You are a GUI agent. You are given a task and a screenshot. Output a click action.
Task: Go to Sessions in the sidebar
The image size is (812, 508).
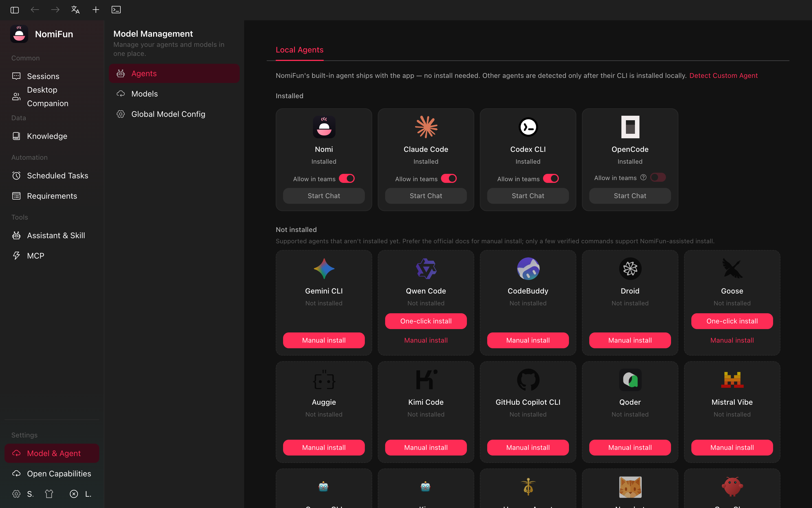pos(52,76)
